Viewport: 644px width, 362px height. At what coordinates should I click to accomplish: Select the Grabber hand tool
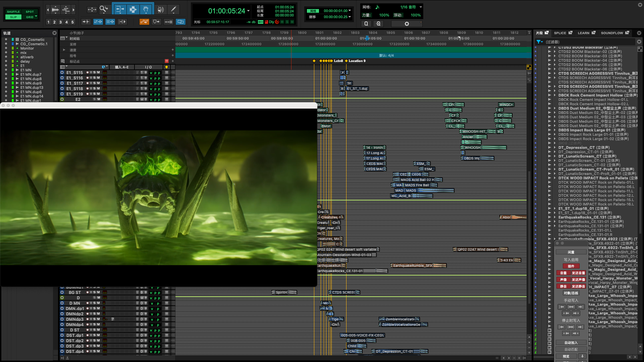[146, 9]
